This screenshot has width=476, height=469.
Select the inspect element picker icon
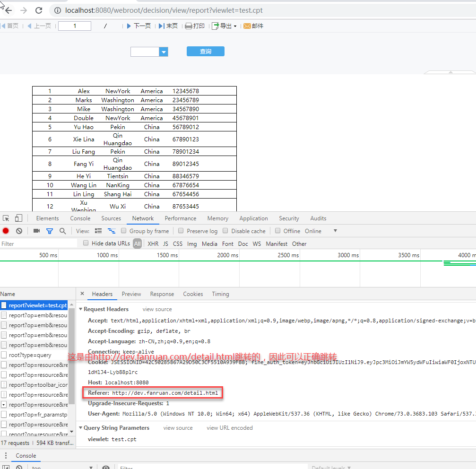[6, 218]
